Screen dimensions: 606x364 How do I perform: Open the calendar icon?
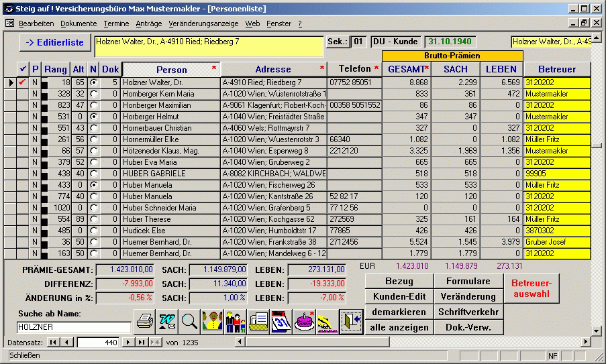281,322
